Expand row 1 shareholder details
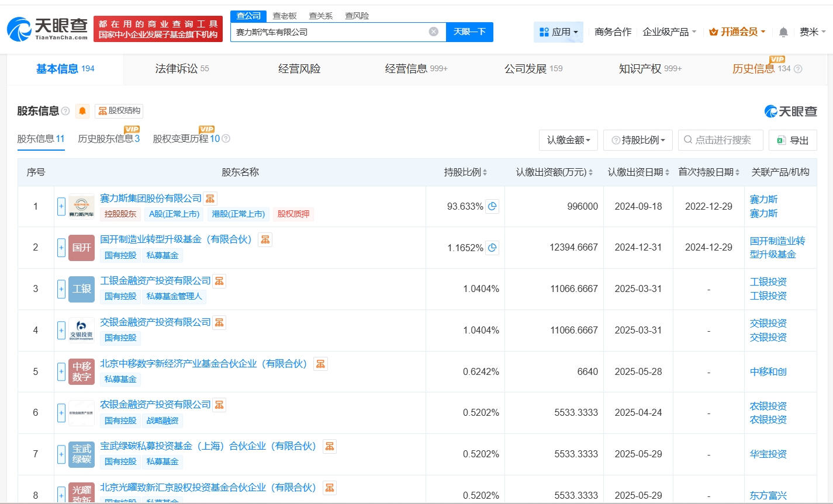 (x=61, y=206)
